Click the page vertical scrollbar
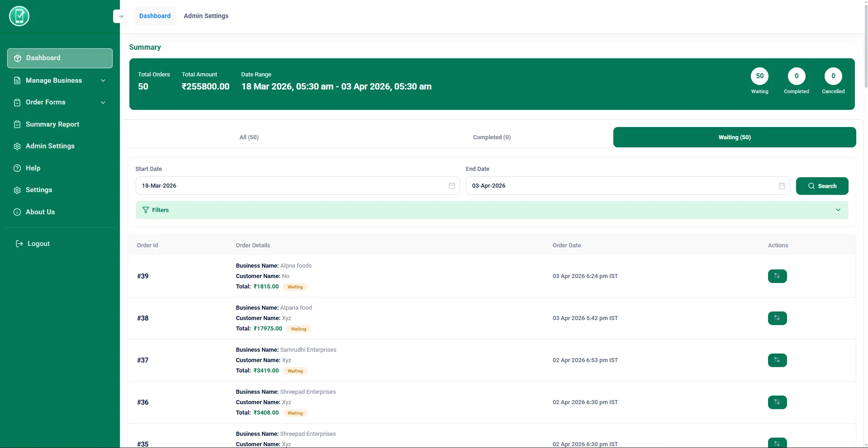This screenshot has width=868, height=448. coord(866,45)
